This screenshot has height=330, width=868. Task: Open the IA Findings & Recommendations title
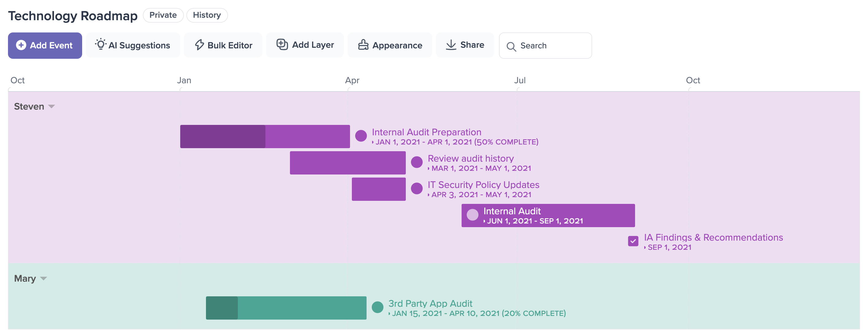pyautogui.click(x=713, y=238)
